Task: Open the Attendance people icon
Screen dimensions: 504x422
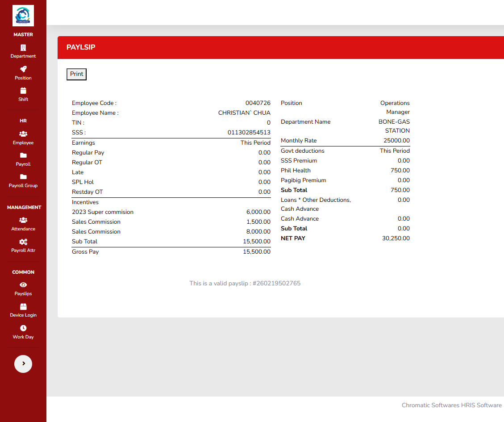Action: (x=23, y=220)
